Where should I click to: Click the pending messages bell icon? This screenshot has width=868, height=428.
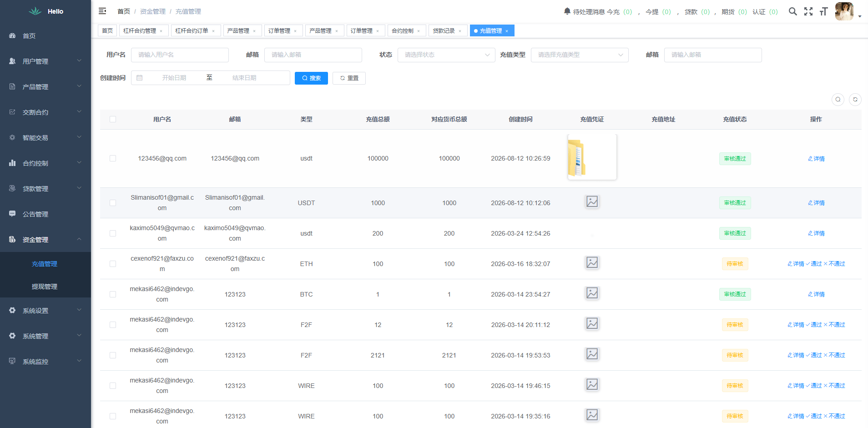coord(567,11)
